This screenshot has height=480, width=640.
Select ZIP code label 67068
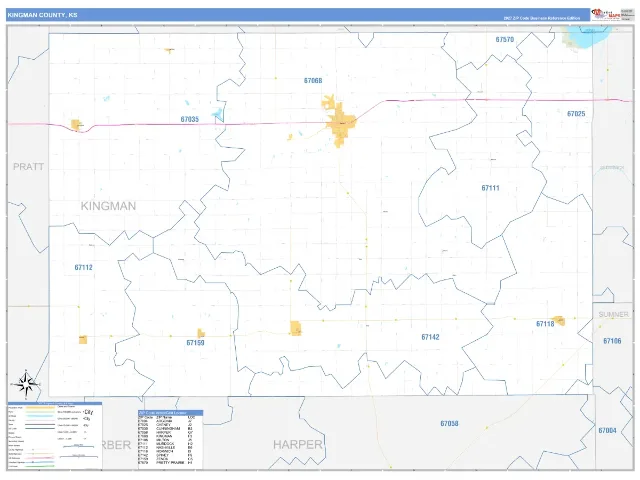[x=313, y=80]
